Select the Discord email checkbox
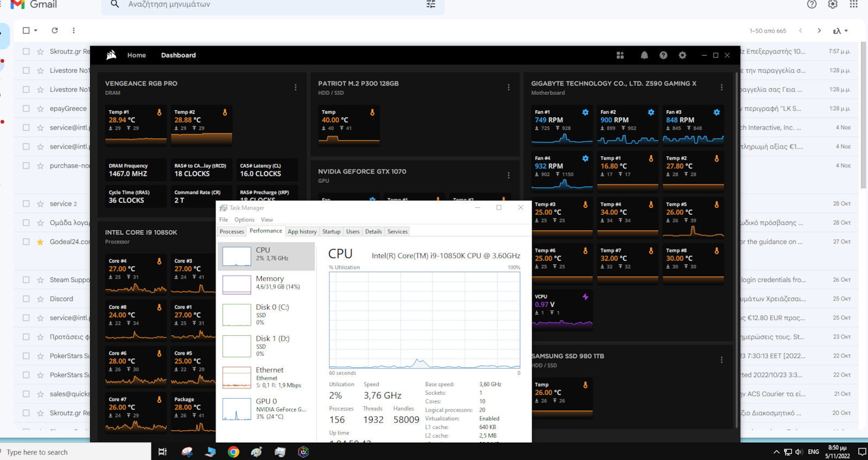Screen dimensions: 868x460 (x=26, y=299)
